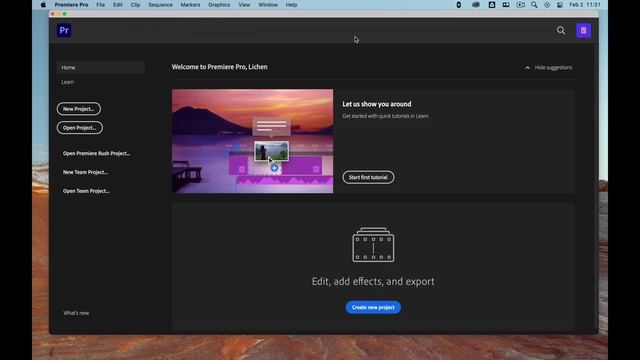640x360 pixels.
Task: Open the What's new link
Action: tap(76, 313)
